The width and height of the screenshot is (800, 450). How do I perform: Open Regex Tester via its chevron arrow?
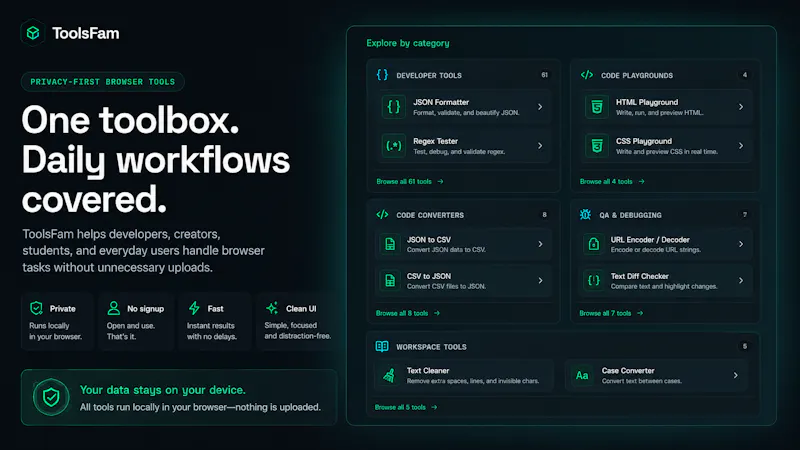[x=540, y=146]
